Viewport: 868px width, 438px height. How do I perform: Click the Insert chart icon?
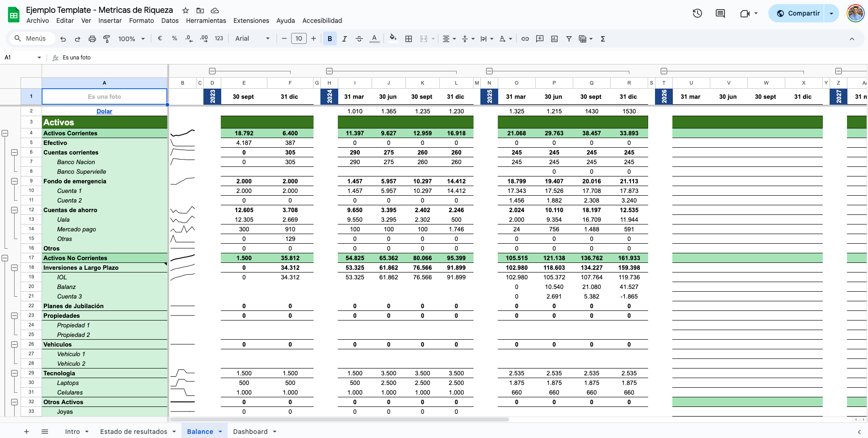click(x=554, y=39)
